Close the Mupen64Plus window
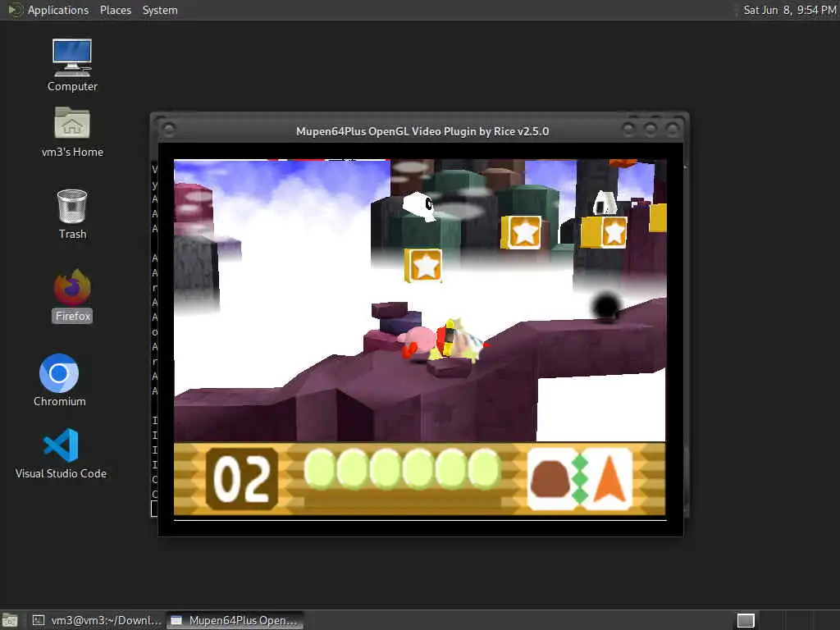The height and width of the screenshot is (630, 840). tap(672, 129)
